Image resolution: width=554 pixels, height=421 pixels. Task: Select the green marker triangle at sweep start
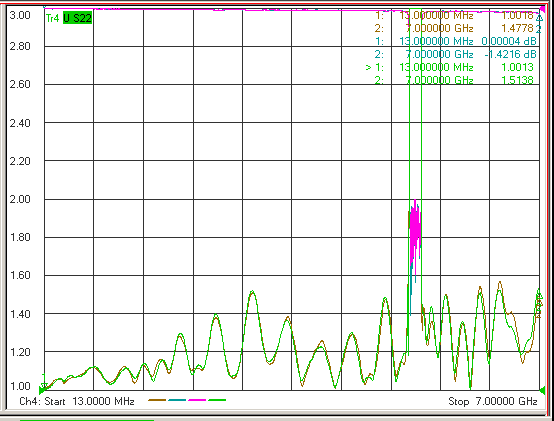click(x=42, y=390)
